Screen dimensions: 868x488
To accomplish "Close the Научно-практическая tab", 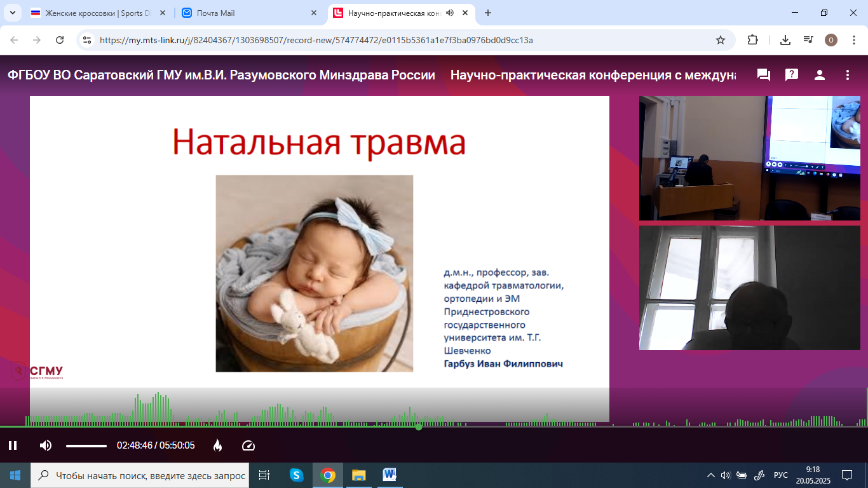I will pyautogui.click(x=466, y=13).
